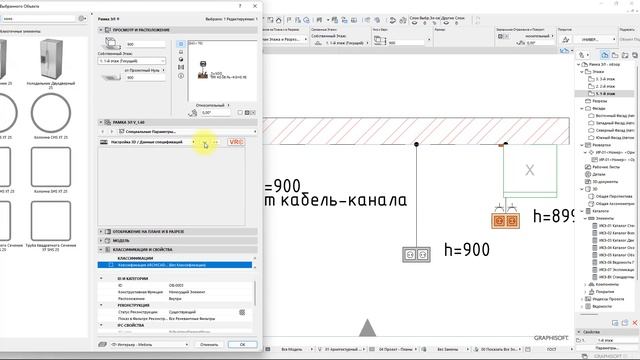The width and height of the screenshot is (640, 360).
Task: Select the mirror preview icon
Action: [181, 67]
